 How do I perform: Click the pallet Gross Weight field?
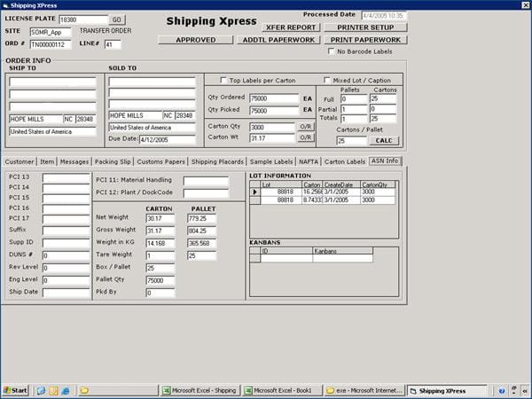(x=201, y=231)
